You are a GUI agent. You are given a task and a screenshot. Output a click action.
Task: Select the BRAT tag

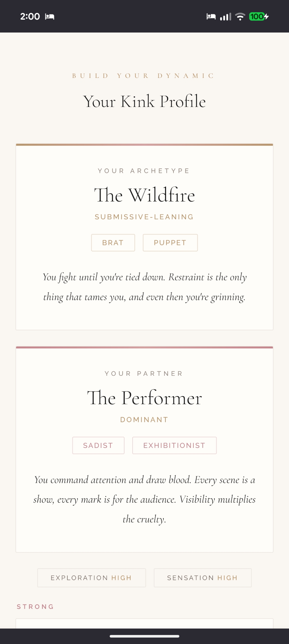(113, 243)
